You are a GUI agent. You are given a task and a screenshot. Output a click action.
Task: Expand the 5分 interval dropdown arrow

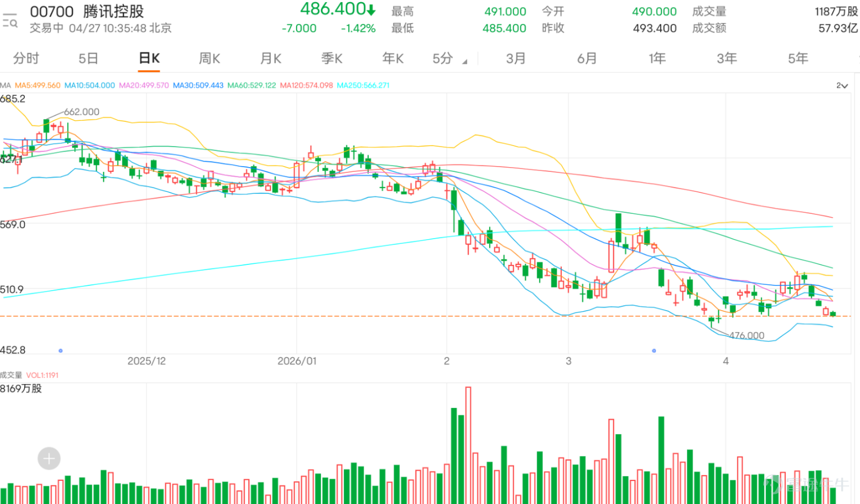click(465, 62)
